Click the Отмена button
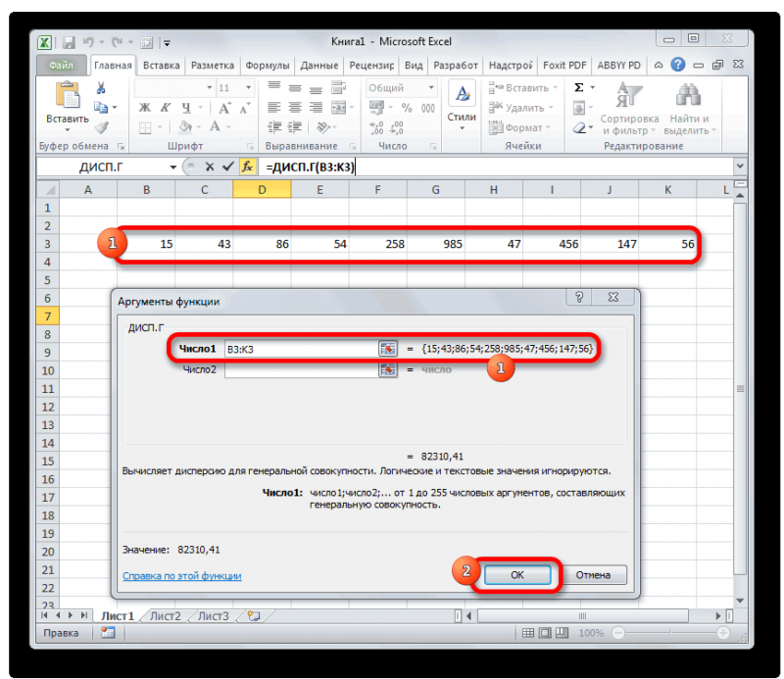Viewport: 784px width, 679px height. click(x=593, y=575)
